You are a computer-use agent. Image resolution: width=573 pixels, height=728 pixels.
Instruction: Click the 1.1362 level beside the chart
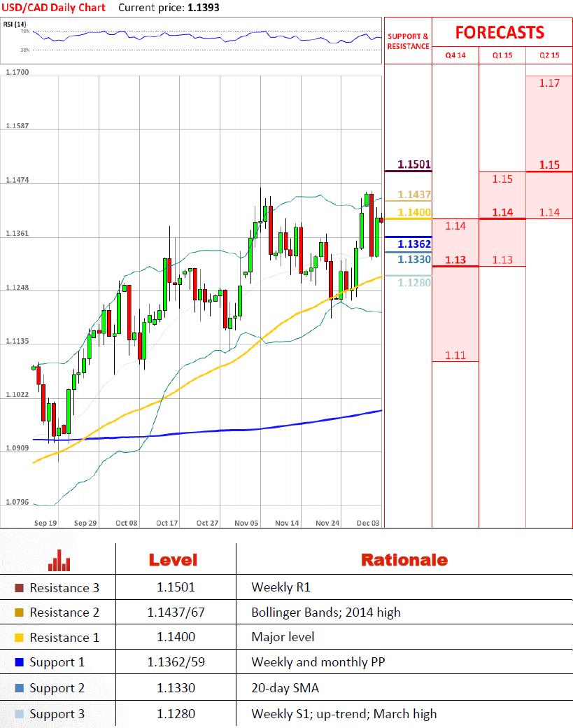click(414, 244)
